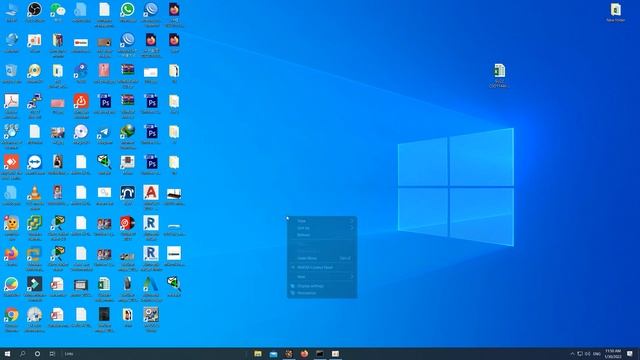Select the YouTube logo file icon
The width and height of the screenshot is (640, 360).
pyautogui.click(x=81, y=42)
